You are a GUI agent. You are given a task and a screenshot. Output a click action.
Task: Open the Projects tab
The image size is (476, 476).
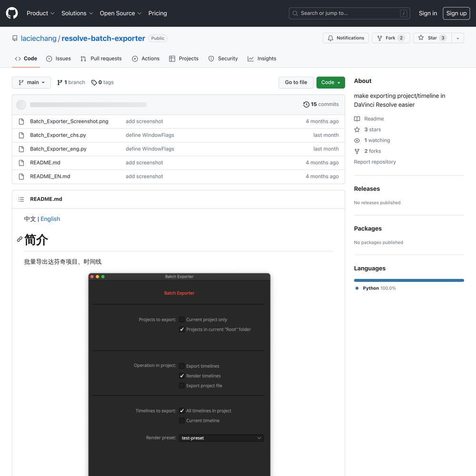point(184,59)
